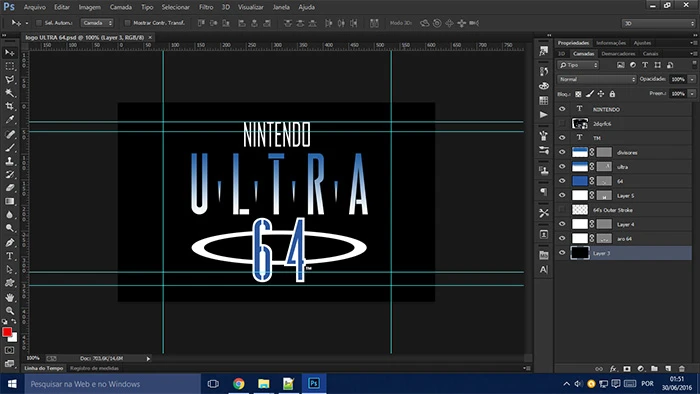
Task: Open the Janela menu
Action: coord(281,7)
